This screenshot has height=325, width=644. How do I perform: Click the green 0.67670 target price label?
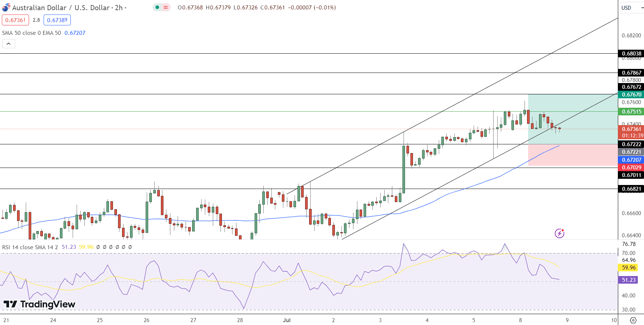pos(631,95)
